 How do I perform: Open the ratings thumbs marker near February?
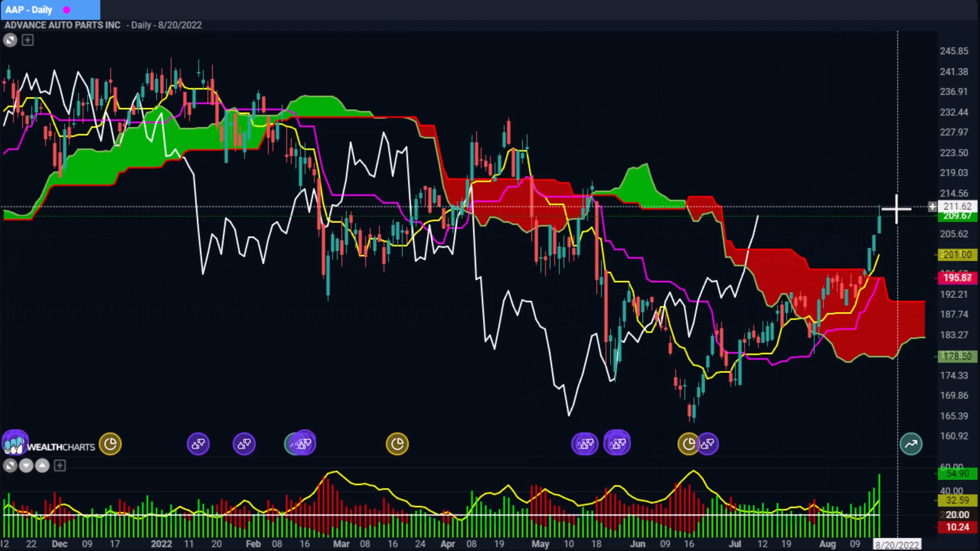coord(244,444)
